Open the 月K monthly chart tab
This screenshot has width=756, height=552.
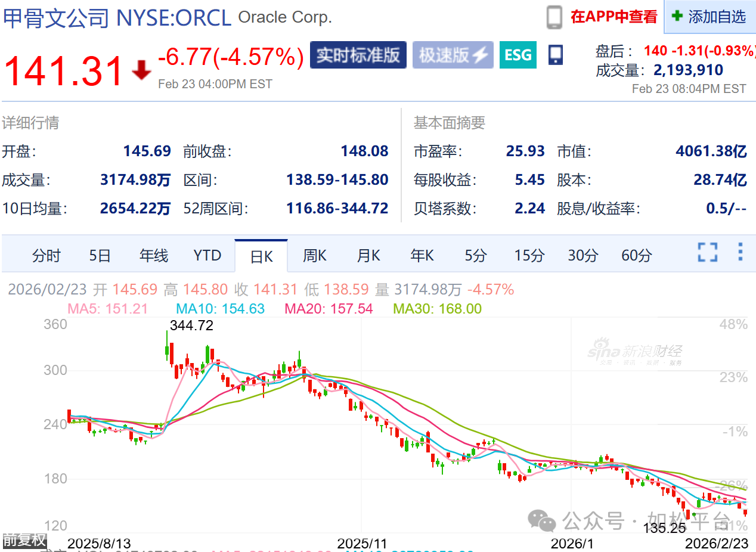pyautogui.click(x=368, y=256)
